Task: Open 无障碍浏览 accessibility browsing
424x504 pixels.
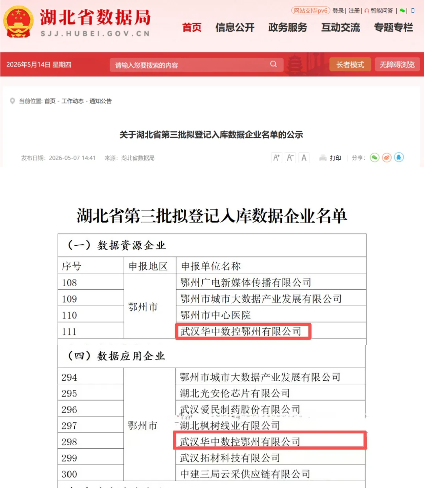Action: click(x=397, y=65)
